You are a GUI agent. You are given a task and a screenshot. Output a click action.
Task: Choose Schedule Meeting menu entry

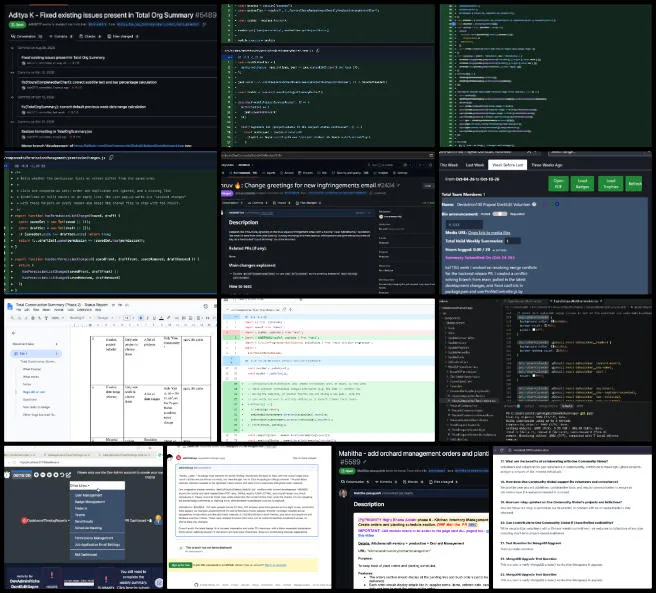pyautogui.click(x=88, y=528)
